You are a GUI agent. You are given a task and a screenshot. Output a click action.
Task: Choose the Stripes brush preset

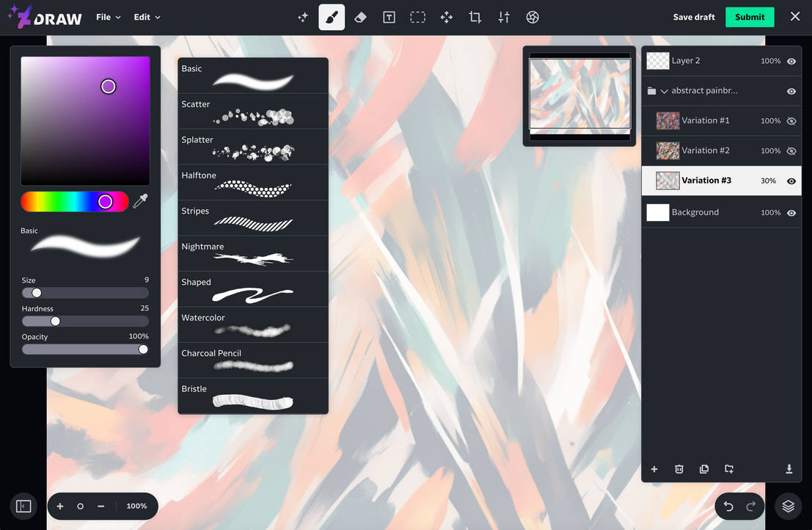point(253,218)
